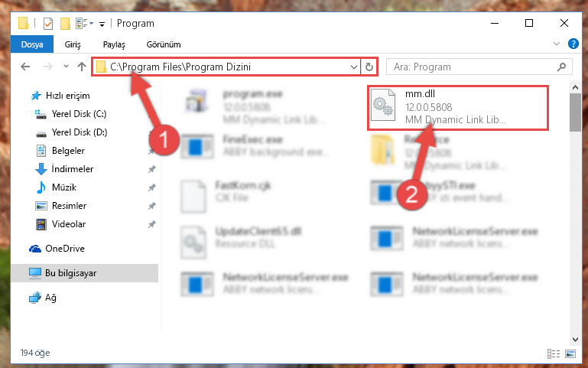Select the mm.dll file
588x368 pixels.
click(x=458, y=107)
